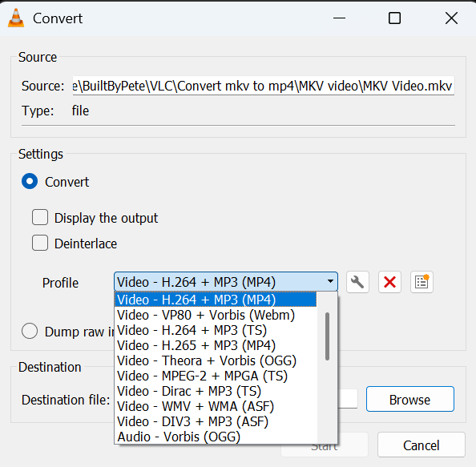Choose Video - H.264 + MP3 (MP4) list entry
This screenshot has width=476, height=467.
(216, 300)
